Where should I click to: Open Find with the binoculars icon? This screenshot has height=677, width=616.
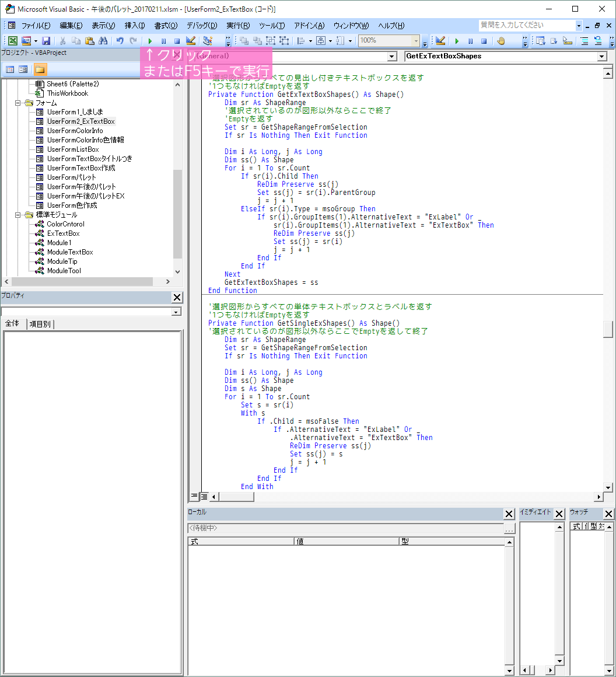click(103, 41)
